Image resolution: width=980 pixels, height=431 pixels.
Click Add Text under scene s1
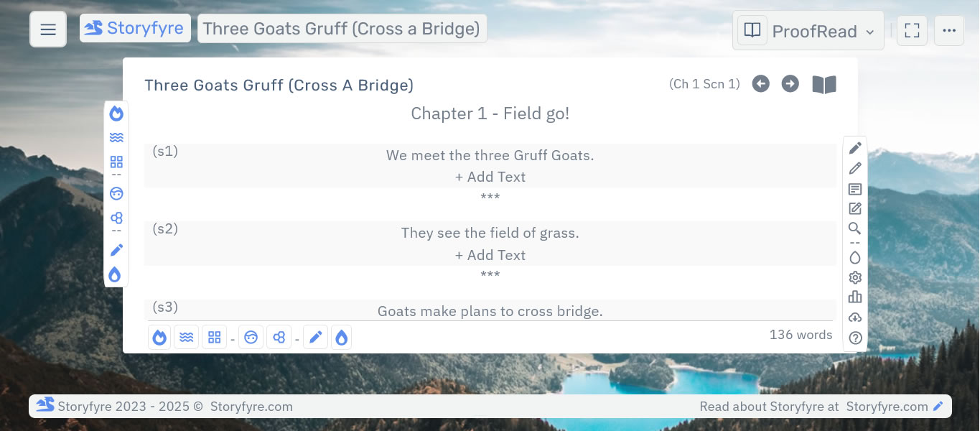(490, 177)
